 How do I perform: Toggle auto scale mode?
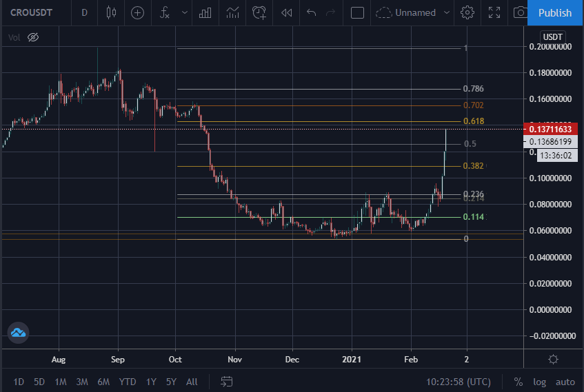565,382
